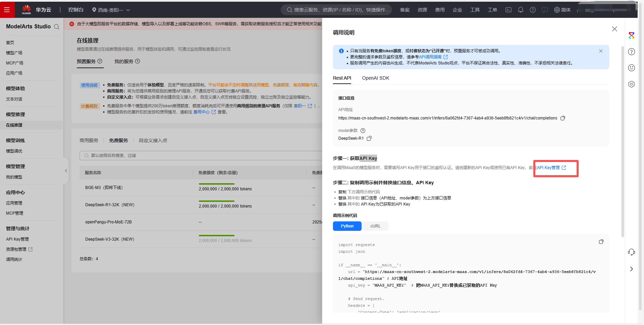This screenshot has width=644, height=325.
Task: Click the service name filter field
Action: 201,156
